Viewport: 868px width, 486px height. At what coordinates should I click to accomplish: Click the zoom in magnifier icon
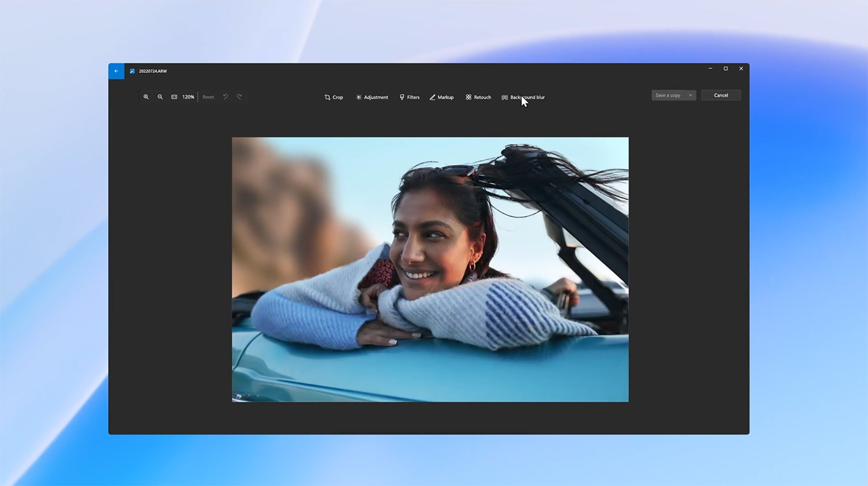tap(146, 97)
